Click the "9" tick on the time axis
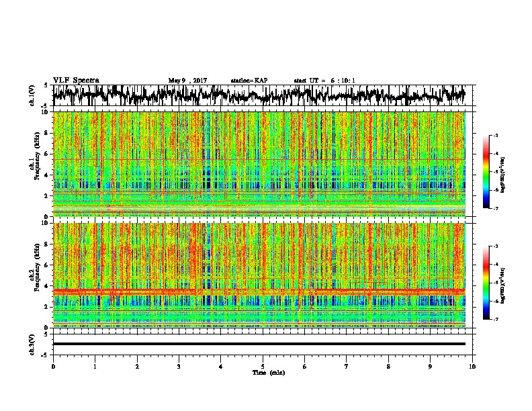The width and height of the screenshot is (532, 411). [430, 367]
